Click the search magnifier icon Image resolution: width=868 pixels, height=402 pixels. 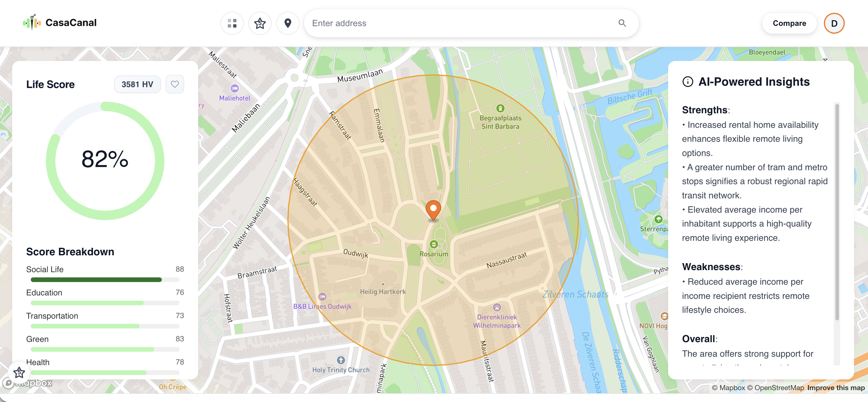(x=622, y=23)
